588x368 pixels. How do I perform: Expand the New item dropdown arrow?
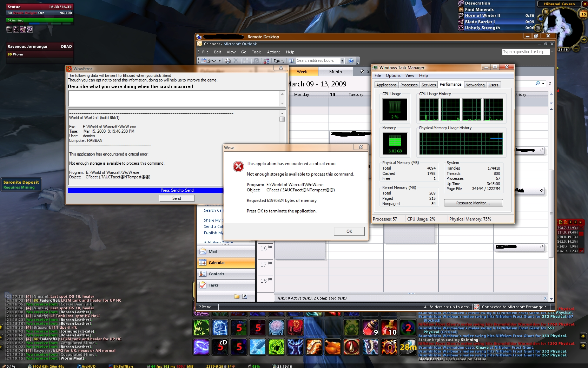tap(220, 61)
